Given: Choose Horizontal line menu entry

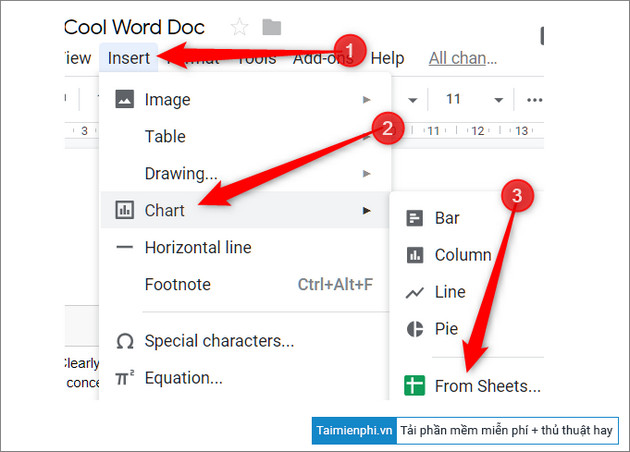Looking at the screenshot, I should click(245, 247).
